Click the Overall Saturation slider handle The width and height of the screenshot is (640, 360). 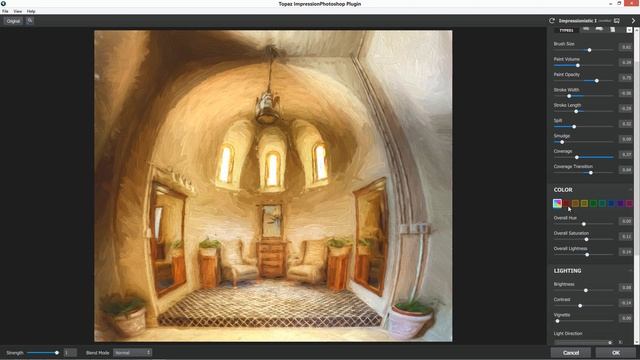587,239
